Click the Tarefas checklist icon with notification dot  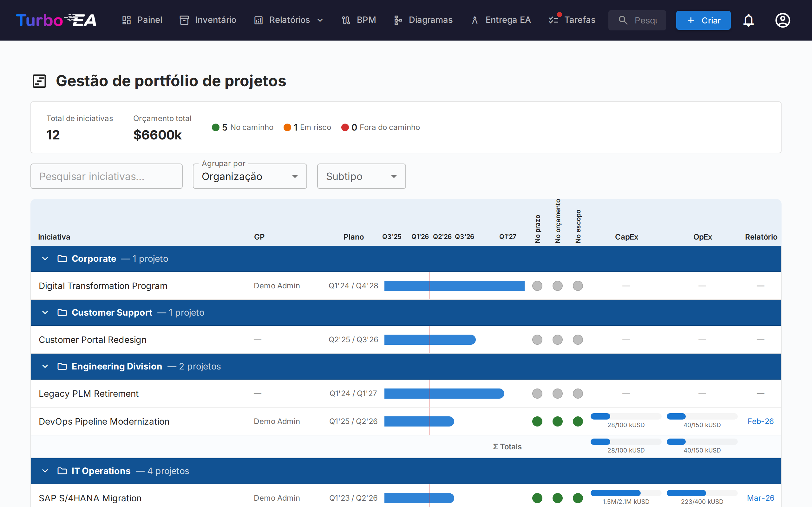(x=553, y=20)
